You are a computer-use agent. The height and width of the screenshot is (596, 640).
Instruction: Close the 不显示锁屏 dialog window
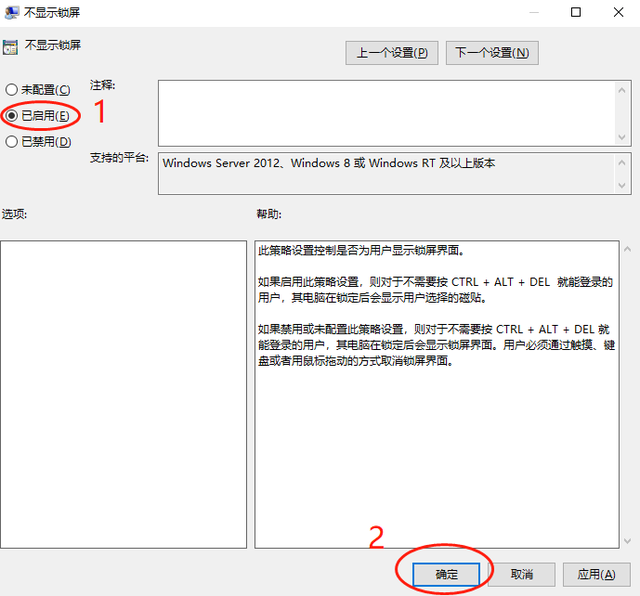pyautogui.click(x=618, y=13)
